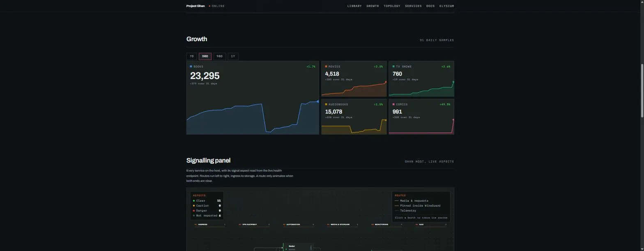Click the yellow Caution aspect dot

click(x=194, y=206)
